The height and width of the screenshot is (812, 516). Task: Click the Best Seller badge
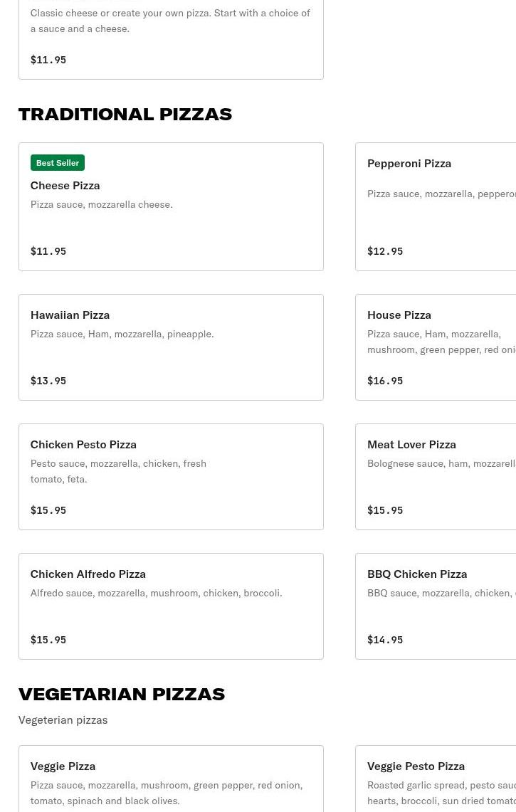point(58,163)
